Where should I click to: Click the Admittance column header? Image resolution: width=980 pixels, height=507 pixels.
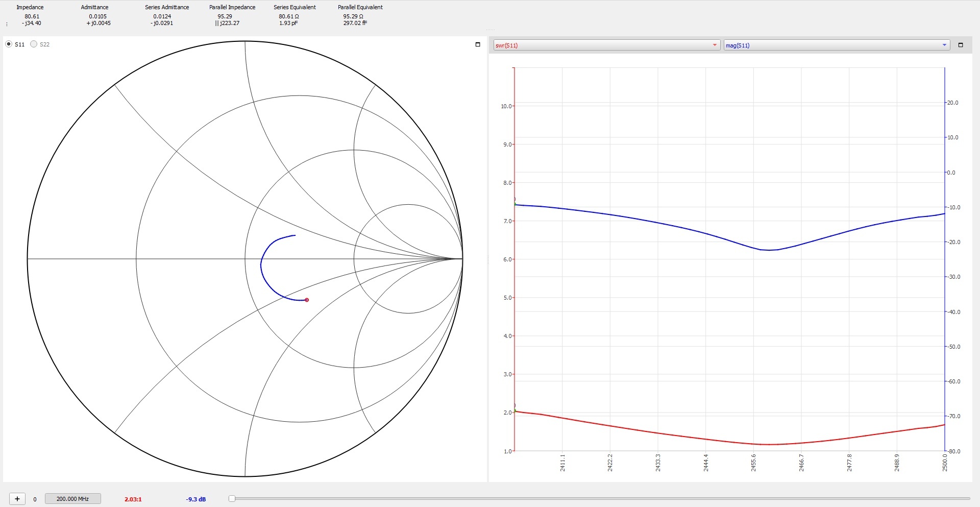tap(94, 7)
